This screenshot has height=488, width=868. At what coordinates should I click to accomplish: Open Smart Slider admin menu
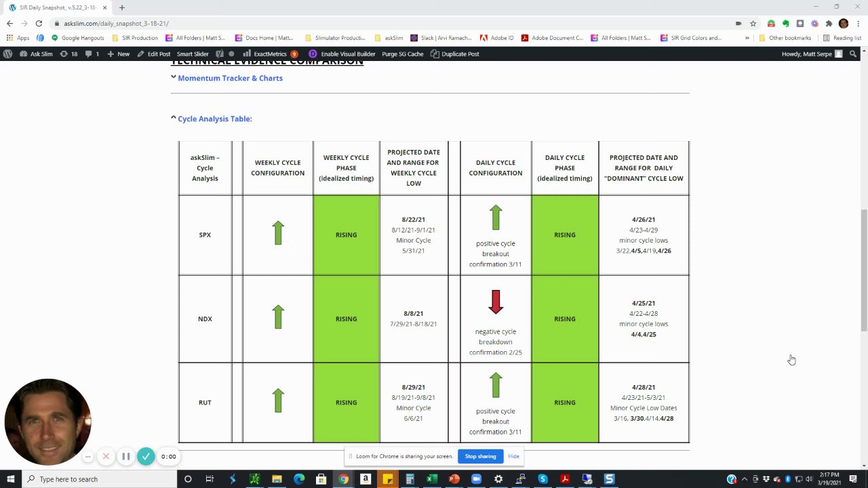pos(193,54)
